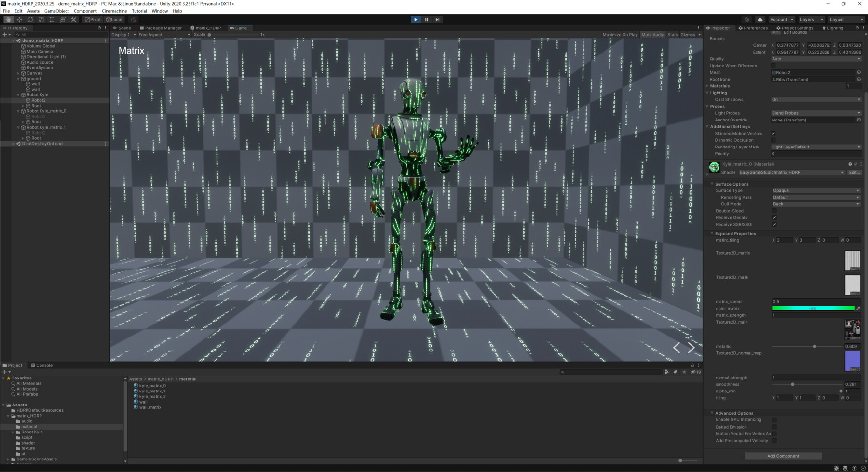Select the Move tool in the toolbar

point(19,19)
